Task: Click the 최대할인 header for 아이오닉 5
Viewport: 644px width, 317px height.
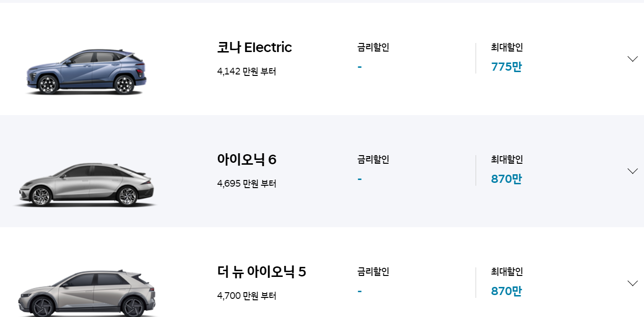Action: (507, 272)
